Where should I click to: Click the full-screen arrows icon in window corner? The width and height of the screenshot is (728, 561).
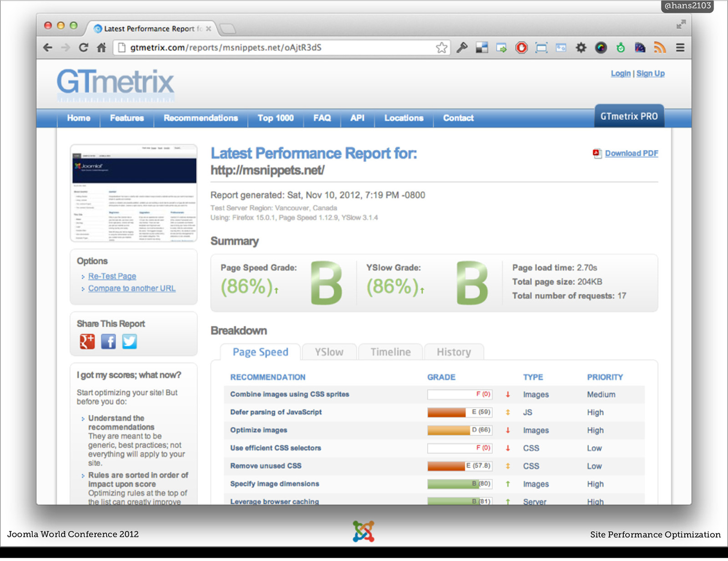[681, 24]
